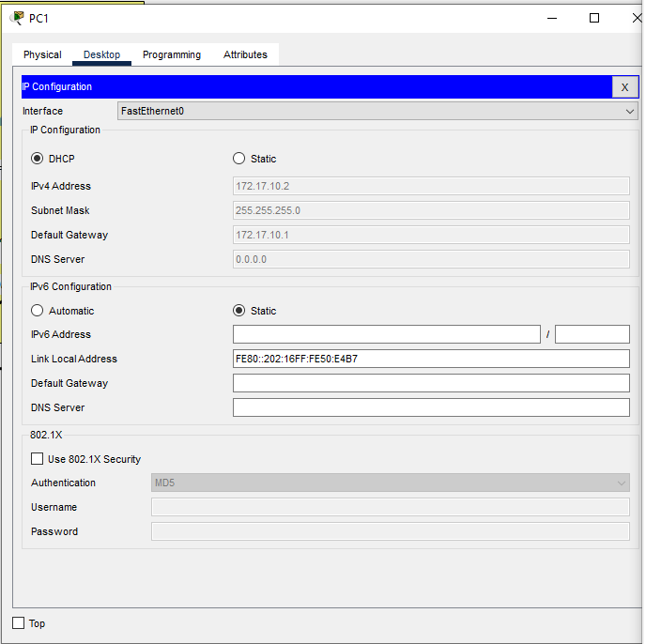Enable Use 802.1X Security checkbox
Viewport: 646px width, 644px height.
click(37, 458)
